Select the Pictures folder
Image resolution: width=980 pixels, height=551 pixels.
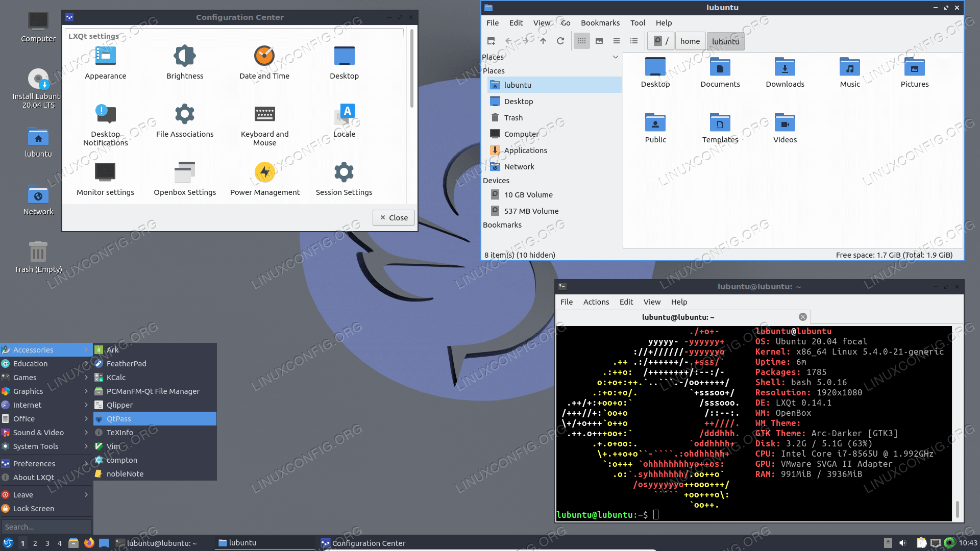[x=915, y=72]
